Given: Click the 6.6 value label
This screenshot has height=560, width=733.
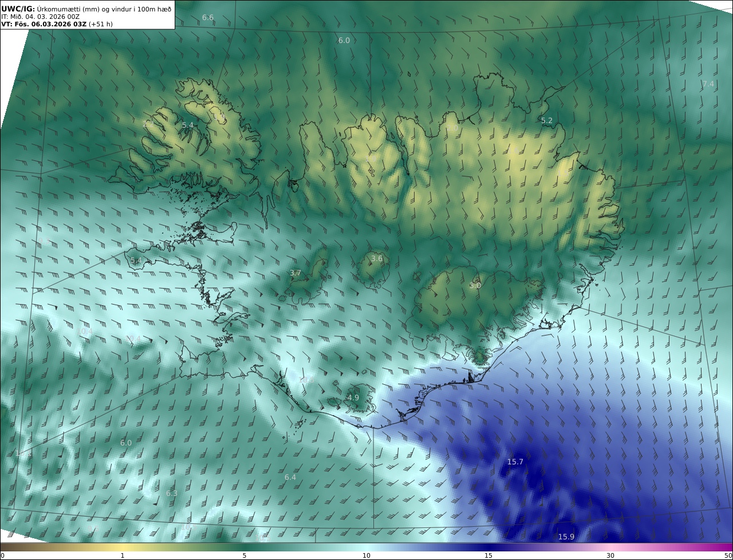Looking at the screenshot, I should coord(208,18).
